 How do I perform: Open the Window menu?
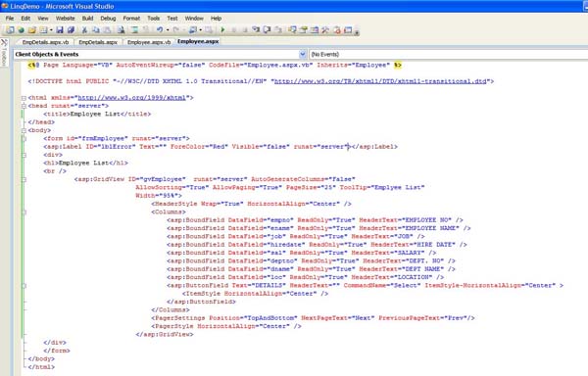pos(194,18)
